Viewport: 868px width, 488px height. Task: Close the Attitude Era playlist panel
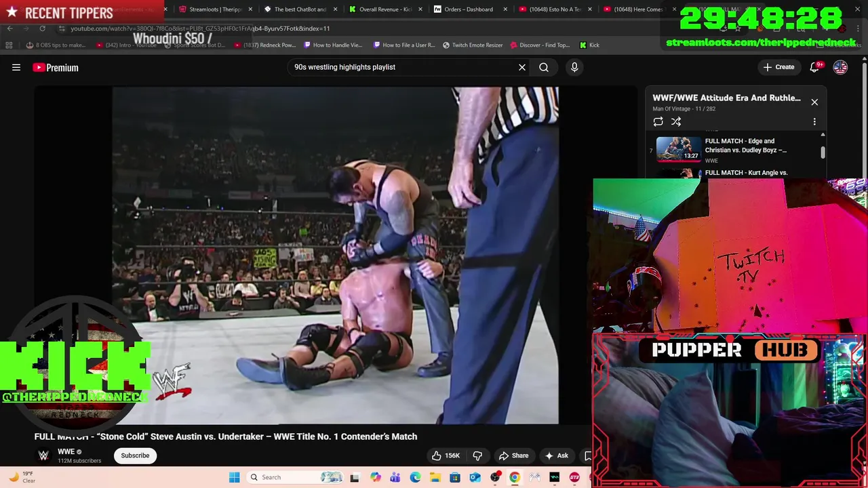pos(814,102)
